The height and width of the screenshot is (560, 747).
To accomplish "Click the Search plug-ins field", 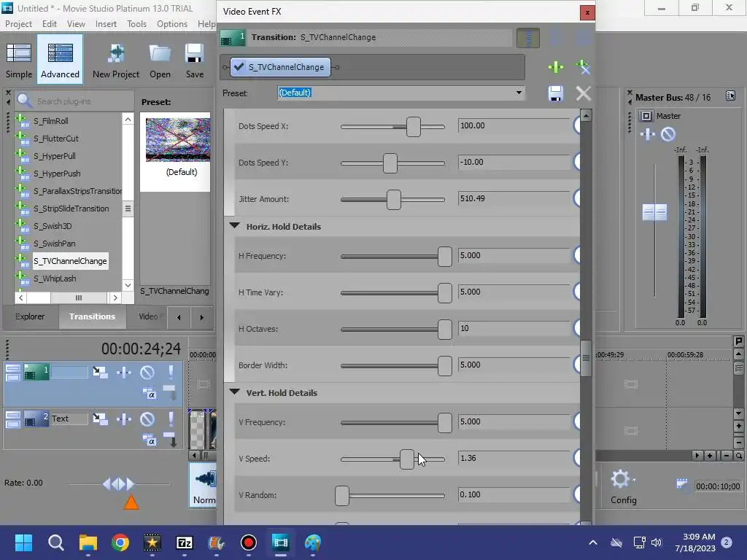I will (x=76, y=101).
